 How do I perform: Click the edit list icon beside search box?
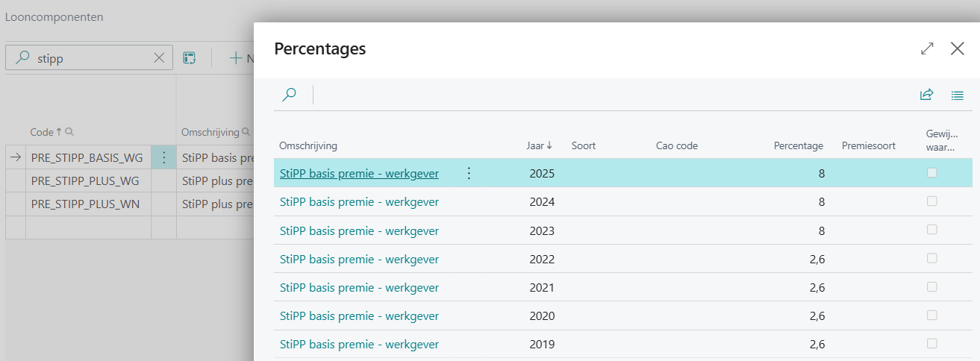[190, 58]
